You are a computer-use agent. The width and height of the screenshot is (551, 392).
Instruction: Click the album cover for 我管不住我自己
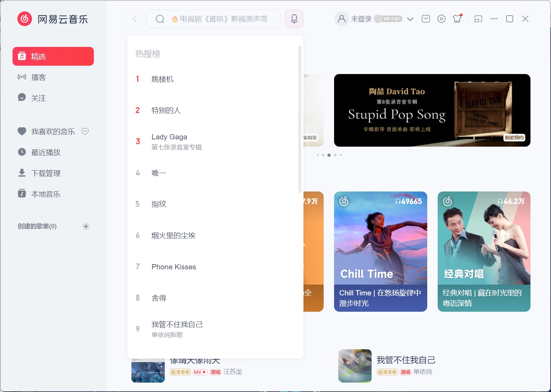point(355,366)
